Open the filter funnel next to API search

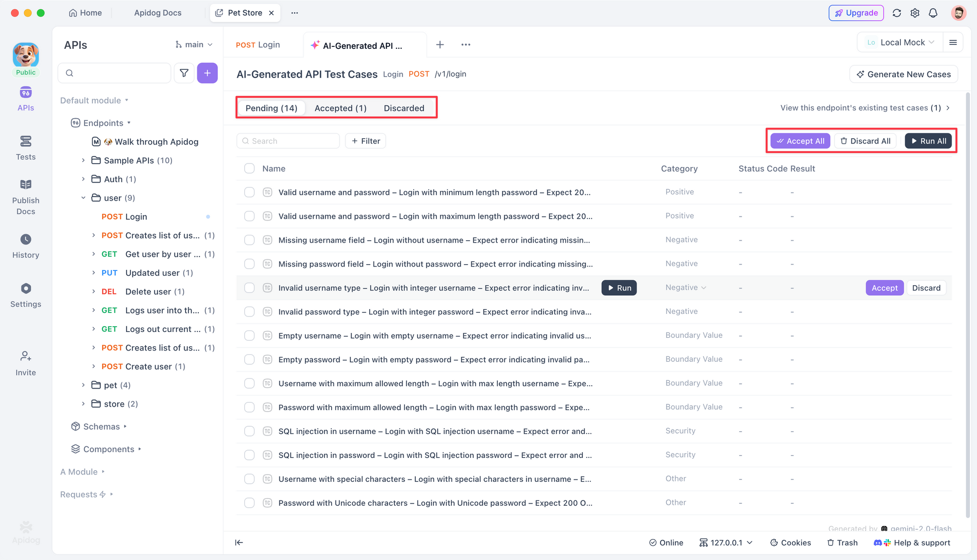(x=184, y=73)
